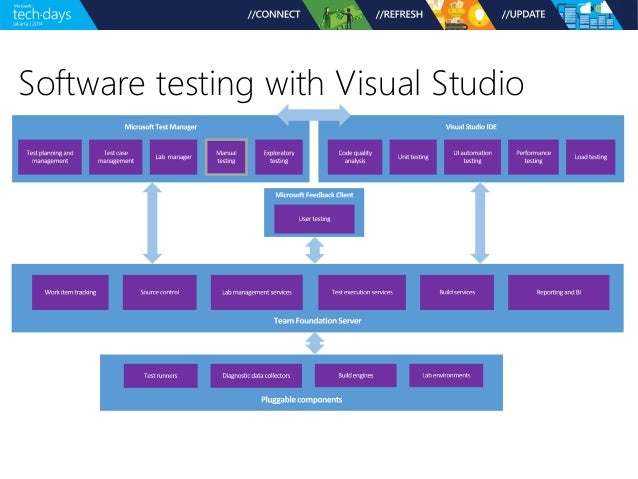The height and width of the screenshot is (479, 638).
Task: Select the Test execution services box
Action: (x=362, y=293)
